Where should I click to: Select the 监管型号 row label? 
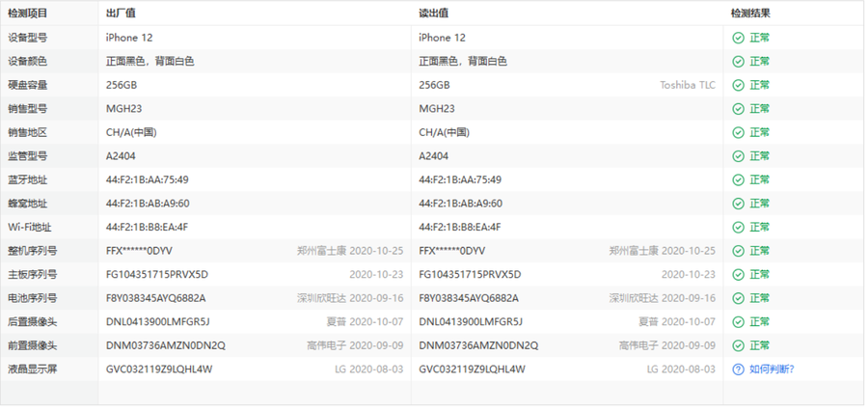tap(28, 156)
